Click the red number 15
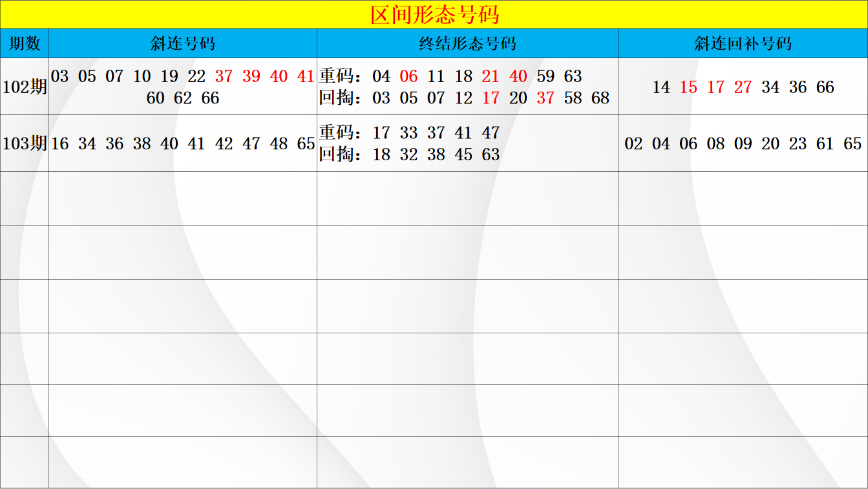This screenshot has height=489, width=868. tap(688, 87)
